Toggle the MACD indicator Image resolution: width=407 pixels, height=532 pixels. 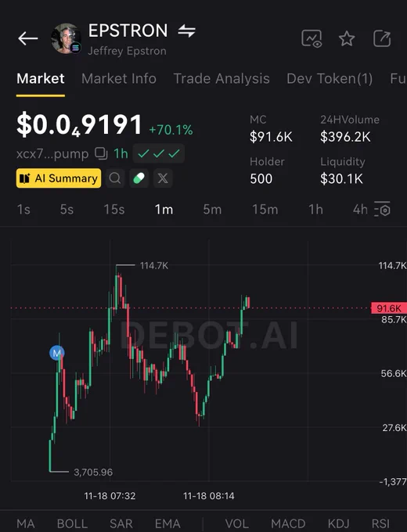[x=288, y=523]
